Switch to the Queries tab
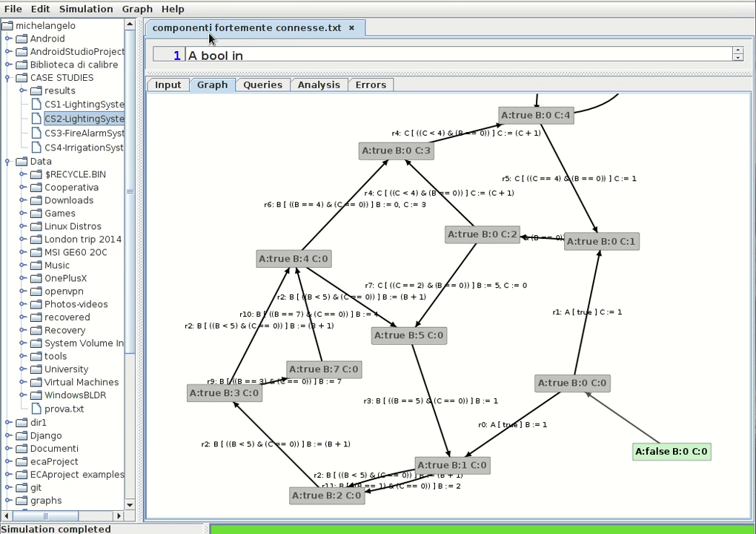 click(263, 85)
